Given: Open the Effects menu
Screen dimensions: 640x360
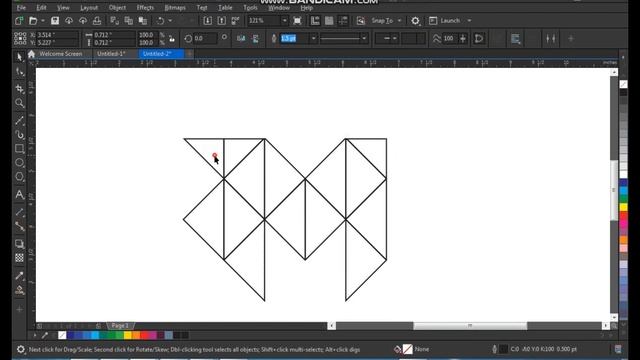Looking at the screenshot, I should [145, 7].
